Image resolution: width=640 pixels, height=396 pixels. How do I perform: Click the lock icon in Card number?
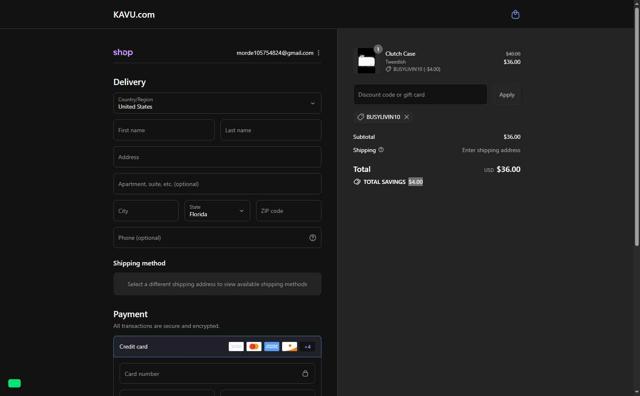pyautogui.click(x=305, y=374)
